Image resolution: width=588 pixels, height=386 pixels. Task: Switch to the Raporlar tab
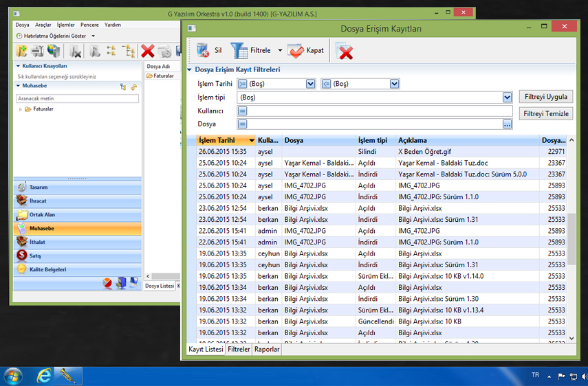tap(267, 349)
